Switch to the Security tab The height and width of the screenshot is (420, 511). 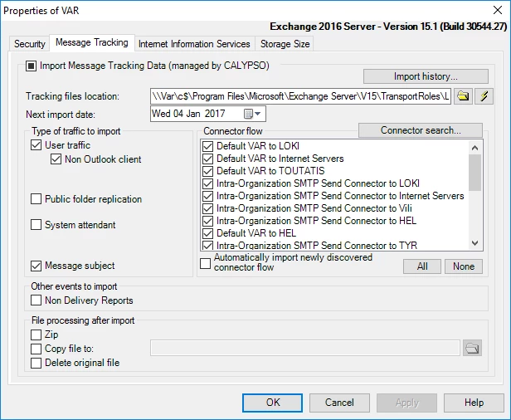[29, 44]
